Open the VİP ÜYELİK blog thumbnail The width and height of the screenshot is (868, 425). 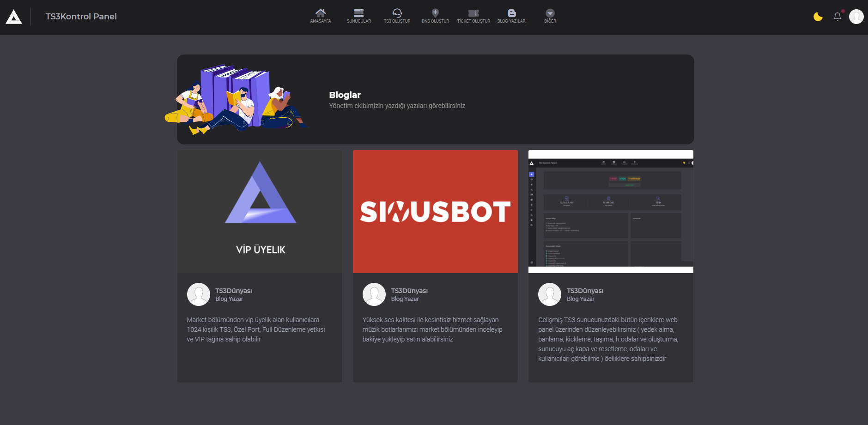tap(260, 211)
